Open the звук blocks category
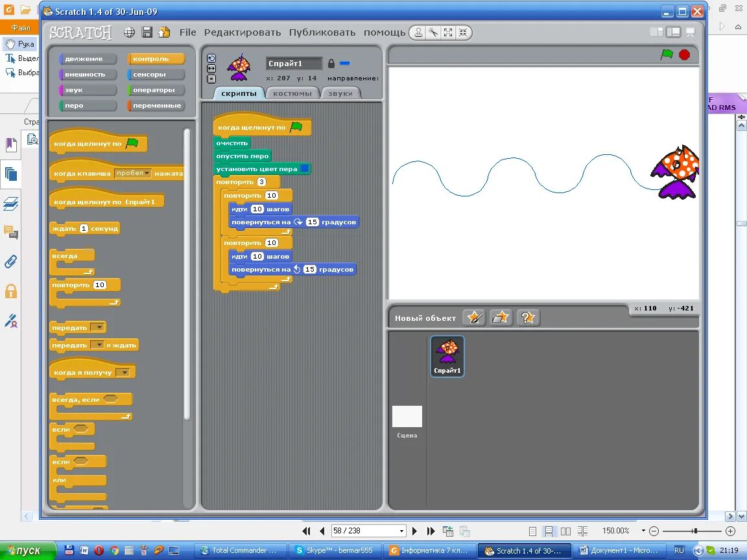747x560 pixels. [88, 90]
